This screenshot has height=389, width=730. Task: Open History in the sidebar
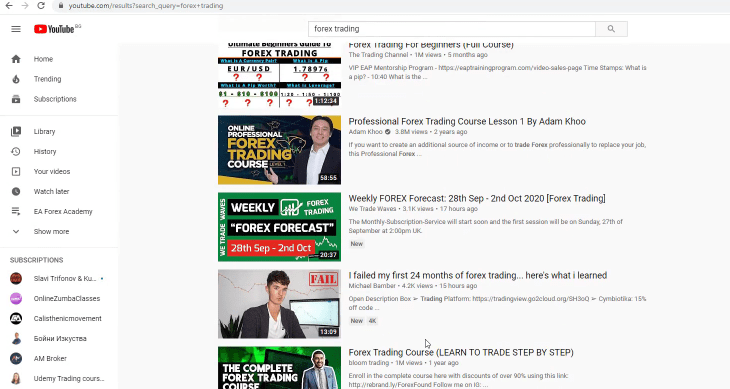[x=45, y=152]
